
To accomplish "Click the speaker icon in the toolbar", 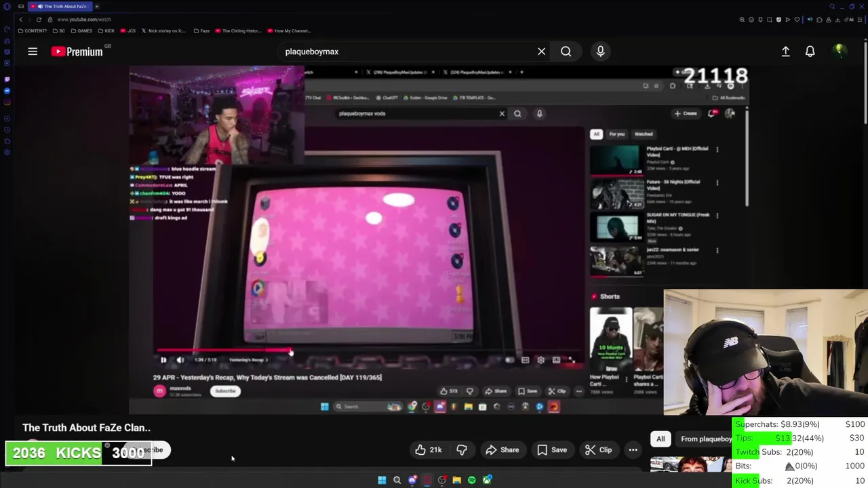I will click(x=810, y=20).
